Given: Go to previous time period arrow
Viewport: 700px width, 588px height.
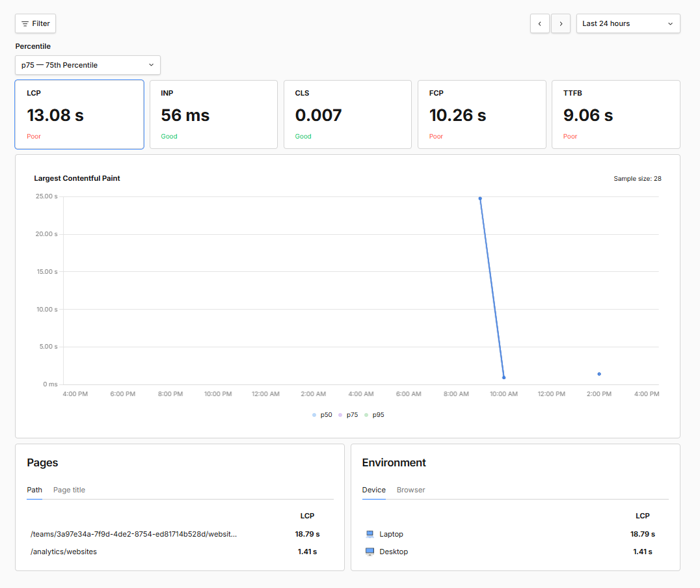Looking at the screenshot, I should pyautogui.click(x=539, y=23).
